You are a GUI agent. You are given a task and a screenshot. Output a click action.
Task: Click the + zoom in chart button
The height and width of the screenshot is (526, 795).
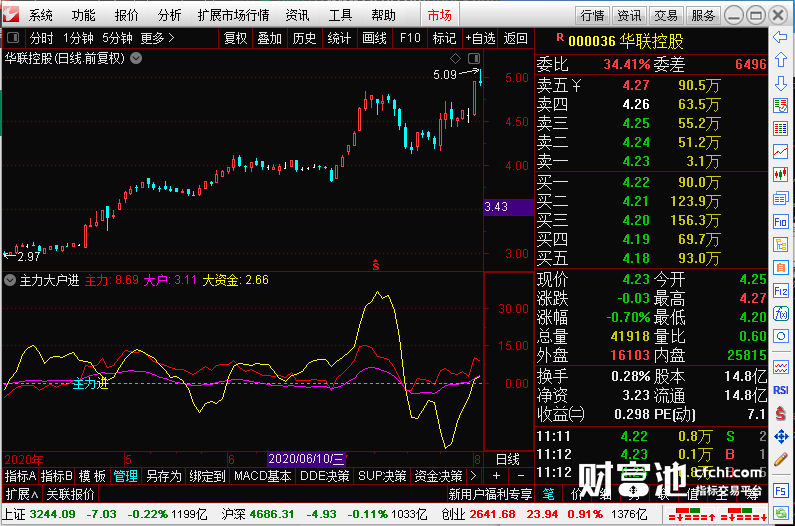pos(496,476)
